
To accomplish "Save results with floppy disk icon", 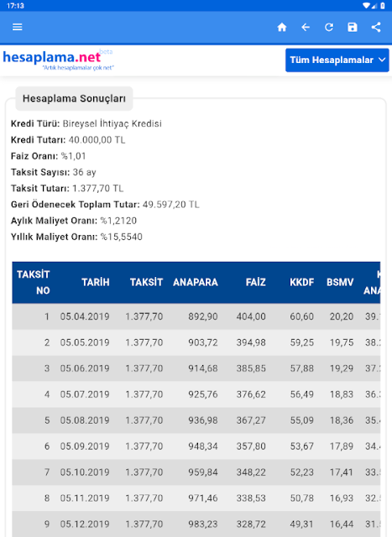I will point(353,27).
